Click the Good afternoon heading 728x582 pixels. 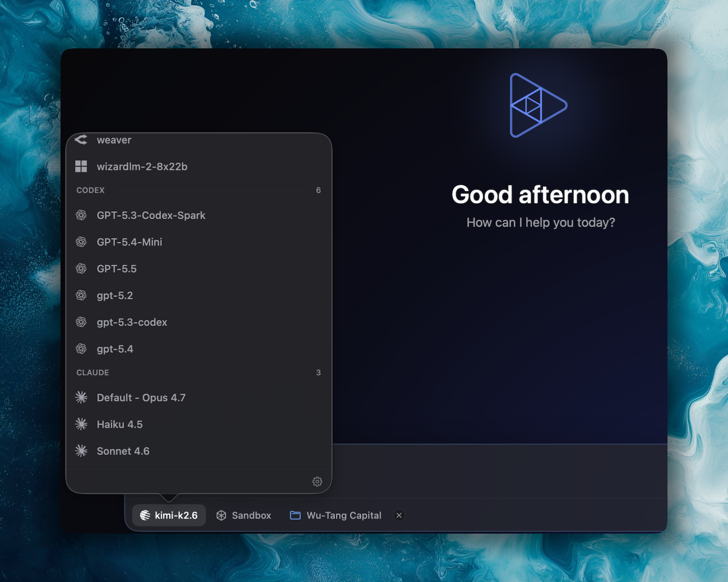click(540, 195)
